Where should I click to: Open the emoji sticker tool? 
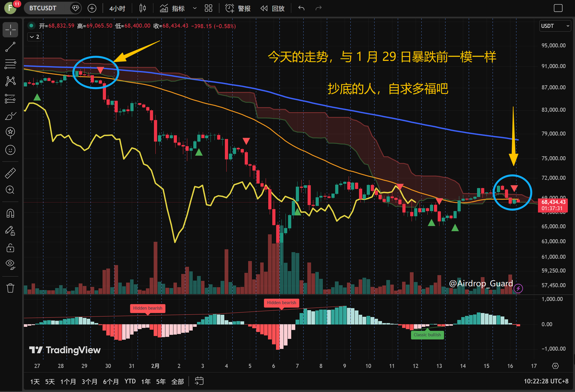point(10,150)
